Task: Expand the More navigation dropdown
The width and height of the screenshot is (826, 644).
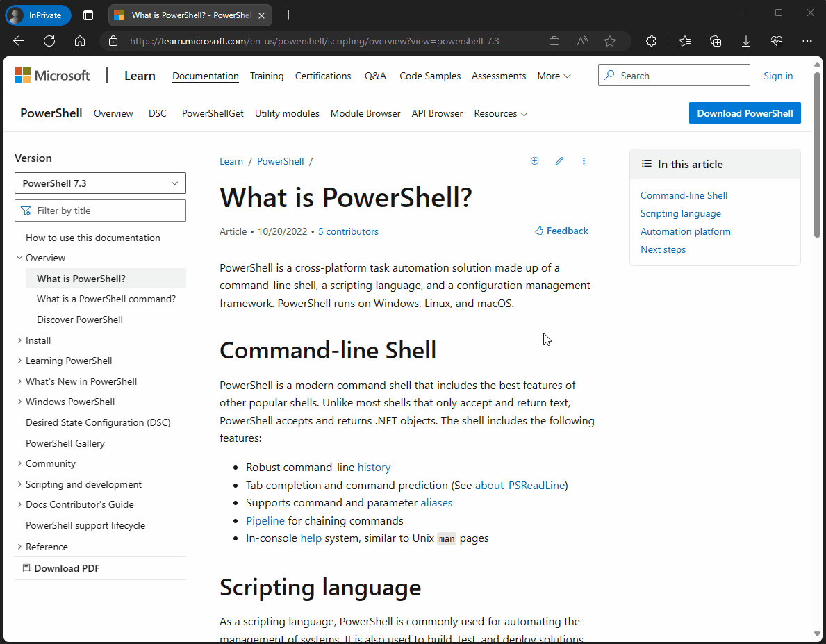Action: coord(554,76)
